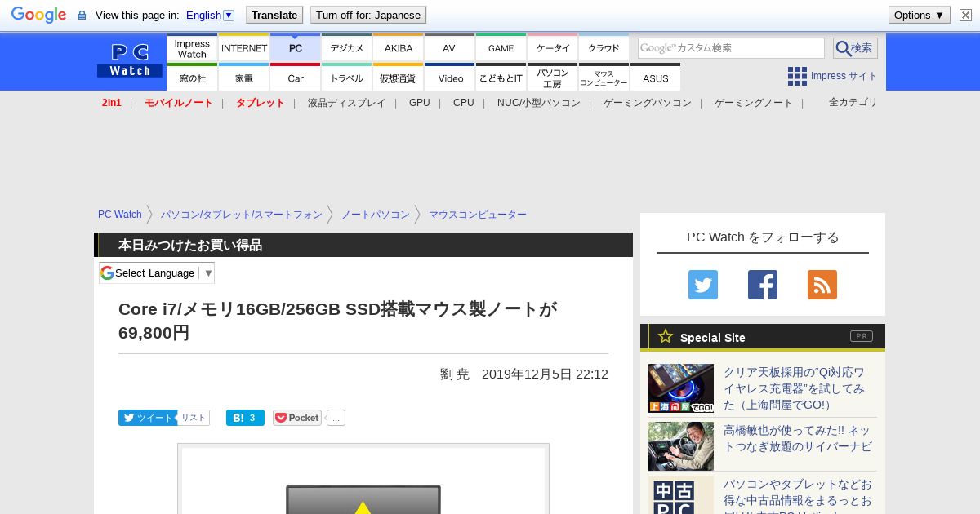The image size is (980, 514).
Task: Go to the CPU category
Action: tap(463, 103)
